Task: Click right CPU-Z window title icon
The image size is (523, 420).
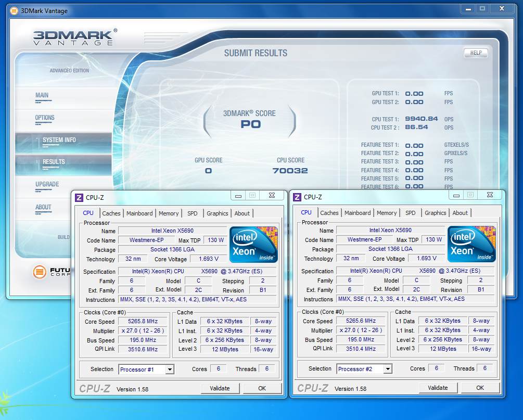Action: (297, 197)
